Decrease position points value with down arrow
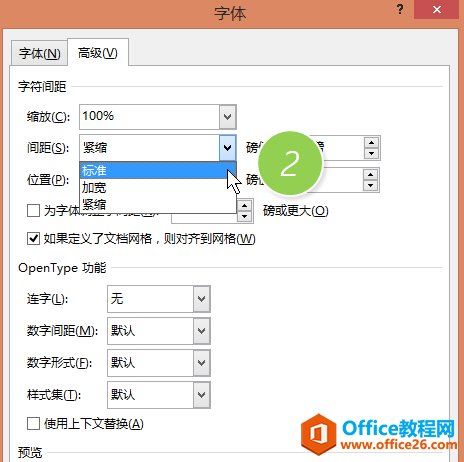464x462 pixels. click(371, 185)
